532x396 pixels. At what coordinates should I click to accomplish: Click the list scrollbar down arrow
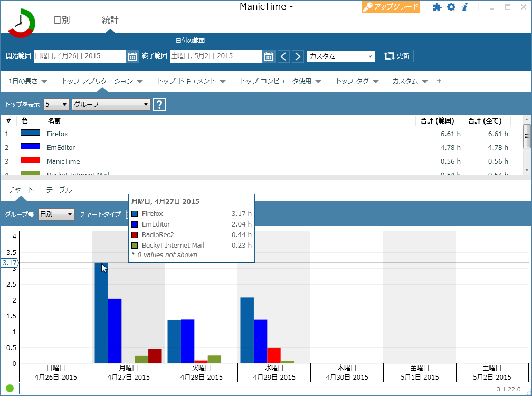click(x=527, y=170)
